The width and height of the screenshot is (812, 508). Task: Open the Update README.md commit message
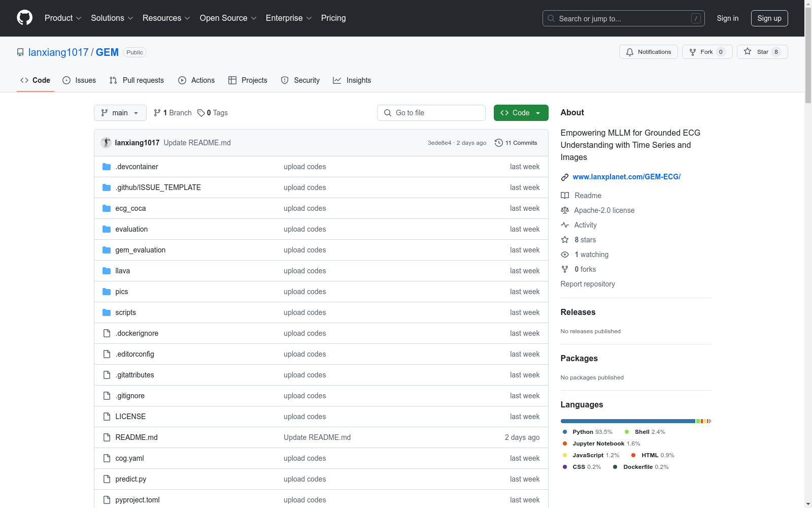pos(197,143)
